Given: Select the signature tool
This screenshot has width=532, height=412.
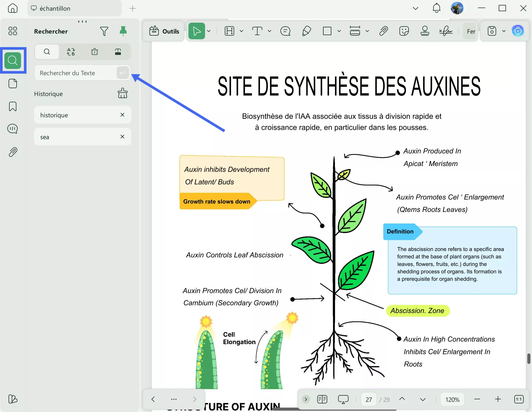Looking at the screenshot, I should pyautogui.click(x=446, y=31).
